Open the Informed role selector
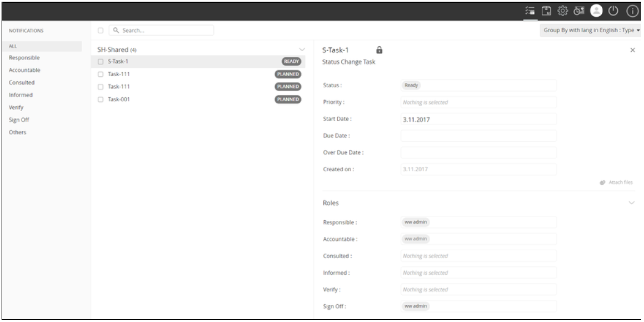644x322 pixels. click(478, 273)
